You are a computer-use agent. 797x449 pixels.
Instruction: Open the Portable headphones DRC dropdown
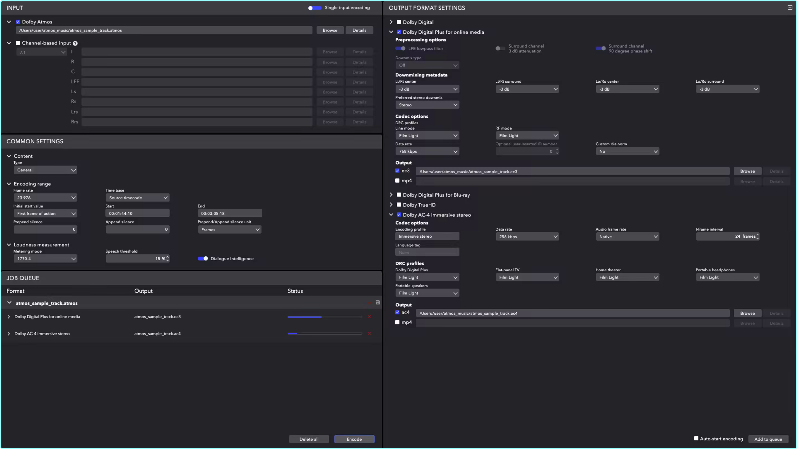(727, 277)
